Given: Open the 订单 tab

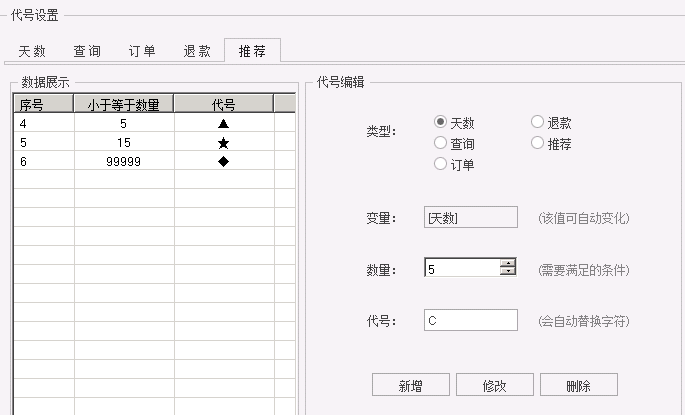Looking at the screenshot, I should pos(142,51).
